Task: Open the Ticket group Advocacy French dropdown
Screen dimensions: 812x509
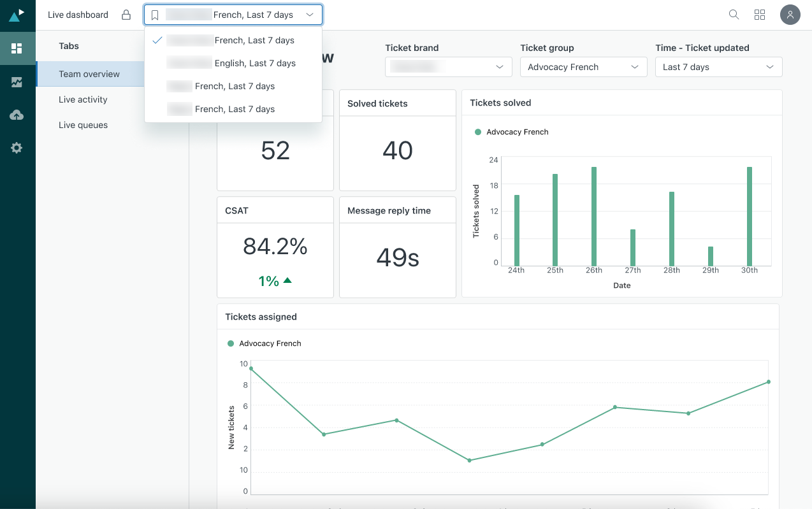Action: (x=583, y=67)
